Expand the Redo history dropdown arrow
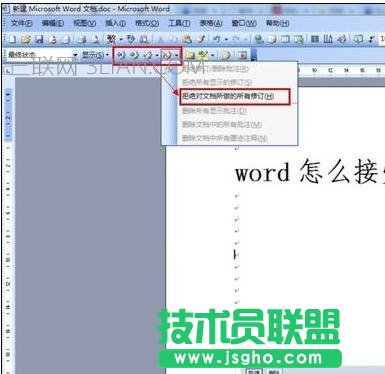 245,40
